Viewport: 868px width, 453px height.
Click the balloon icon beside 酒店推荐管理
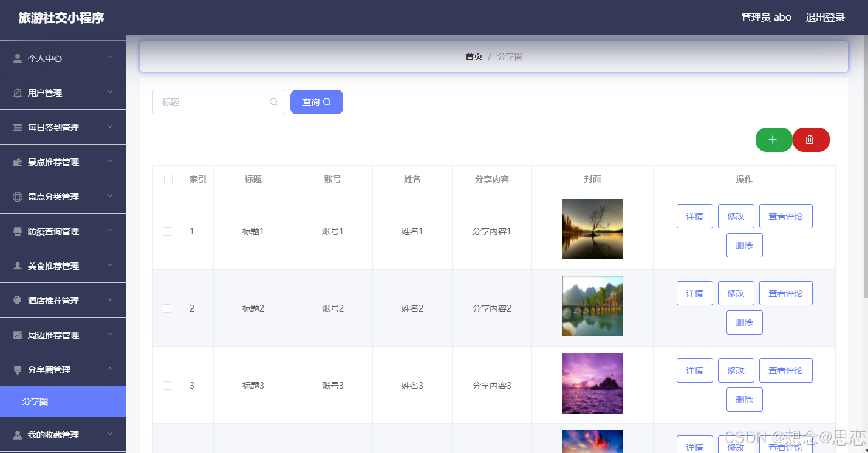tap(18, 301)
